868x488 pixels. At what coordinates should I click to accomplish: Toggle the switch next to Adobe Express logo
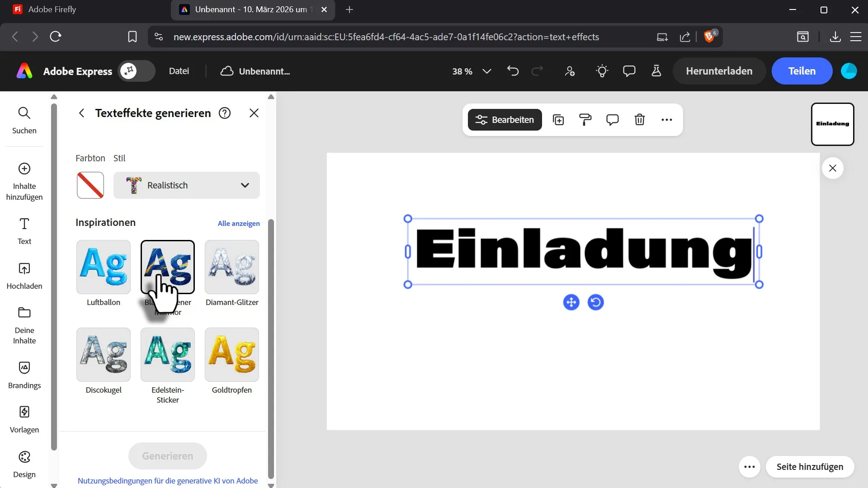pyautogui.click(x=137, y=71)
